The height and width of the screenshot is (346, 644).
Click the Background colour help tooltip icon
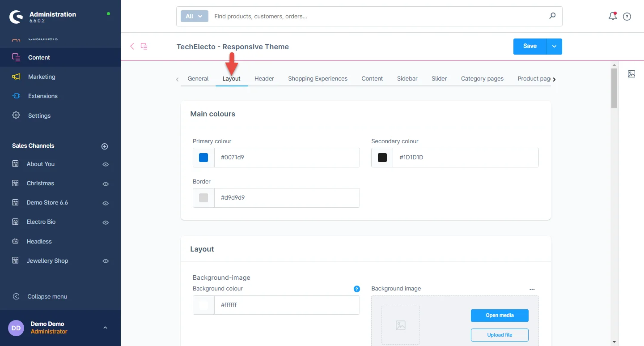pos(356,289)
